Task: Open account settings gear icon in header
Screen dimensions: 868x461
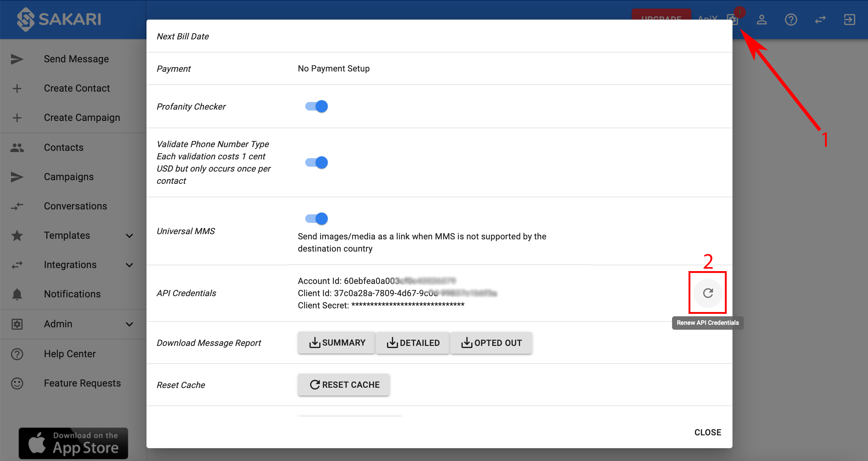Action: (732, 19)
